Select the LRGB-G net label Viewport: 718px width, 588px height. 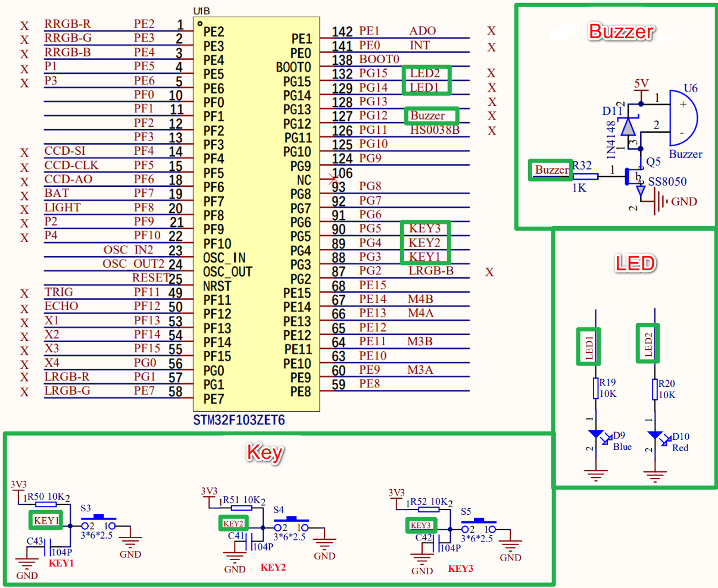pyautogui.click(x=67, y=390)
